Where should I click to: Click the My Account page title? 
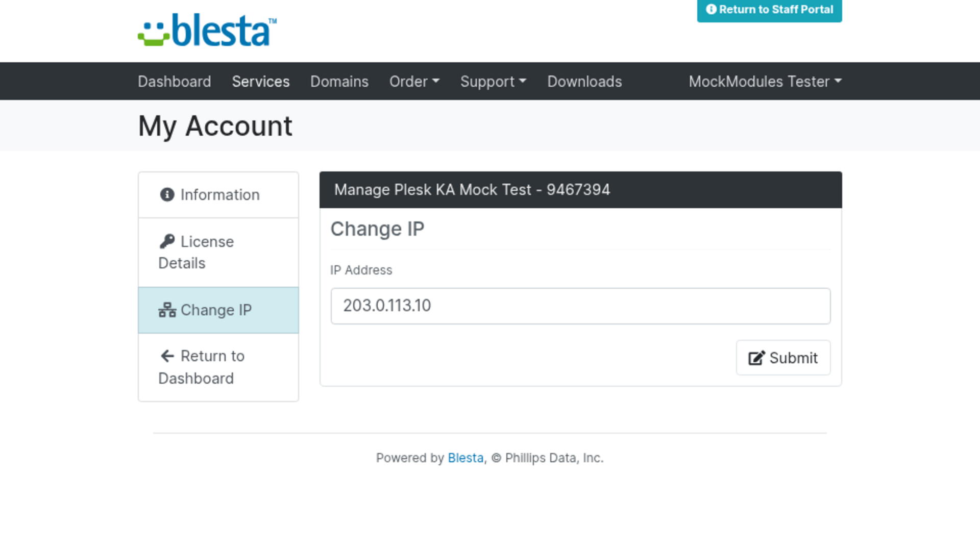[215, 126]
